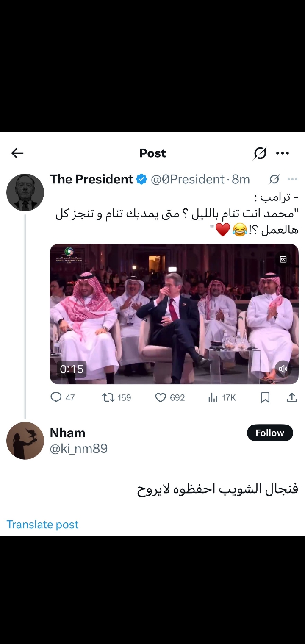Open Grok icon in the Post header
The height and width of the screenshot is (644, 305).
click(260, 153)
